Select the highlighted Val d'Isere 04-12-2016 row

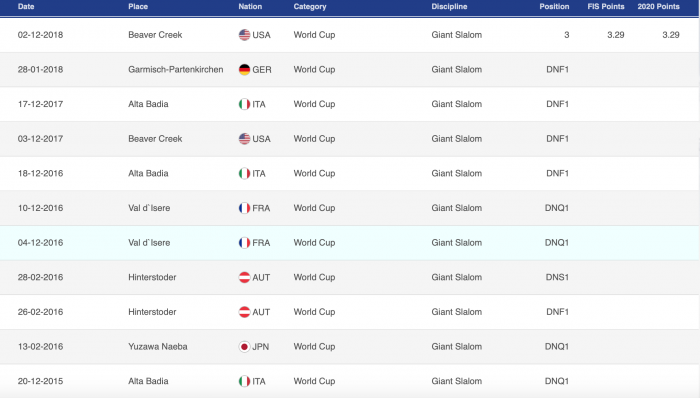[349, 243]
